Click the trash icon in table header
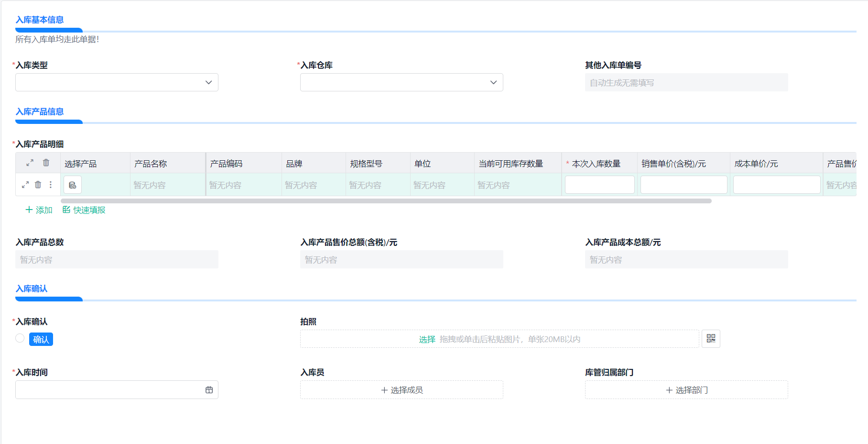This screenshot has height=444, width=868. click(x=46, y=163)
